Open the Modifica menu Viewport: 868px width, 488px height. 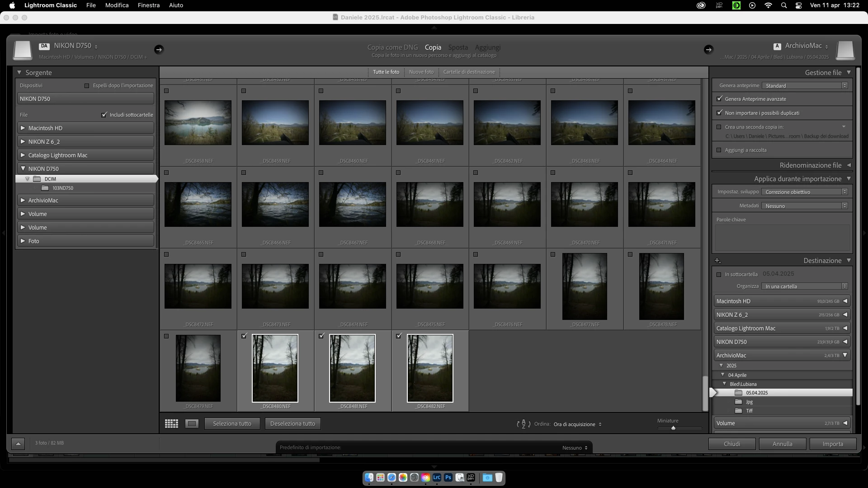pos(117,5)
